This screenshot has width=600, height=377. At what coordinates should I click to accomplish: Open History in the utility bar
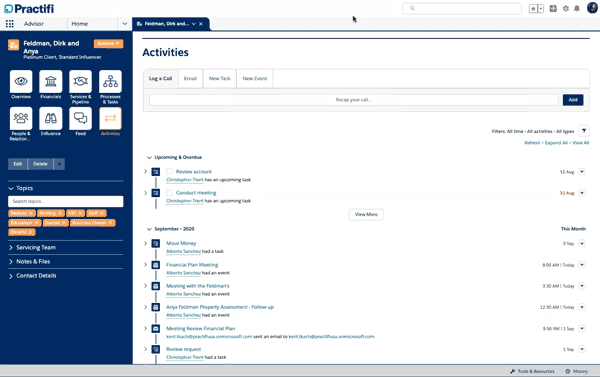pos(577,371)
